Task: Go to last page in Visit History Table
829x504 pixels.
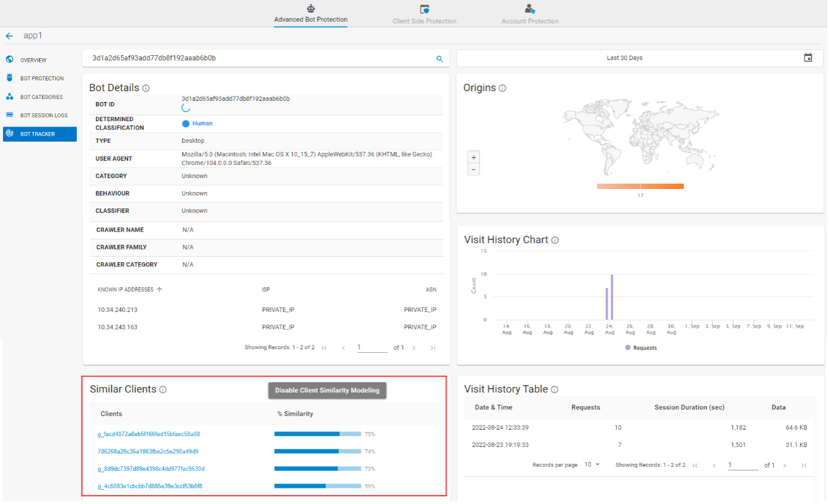Action: [803, 465]
